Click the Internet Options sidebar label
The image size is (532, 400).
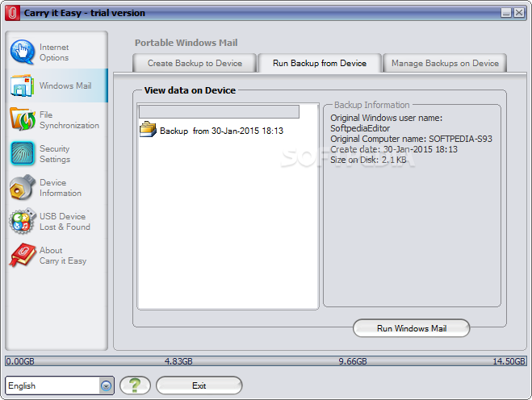pyautogui.click(x=54, y=52)
